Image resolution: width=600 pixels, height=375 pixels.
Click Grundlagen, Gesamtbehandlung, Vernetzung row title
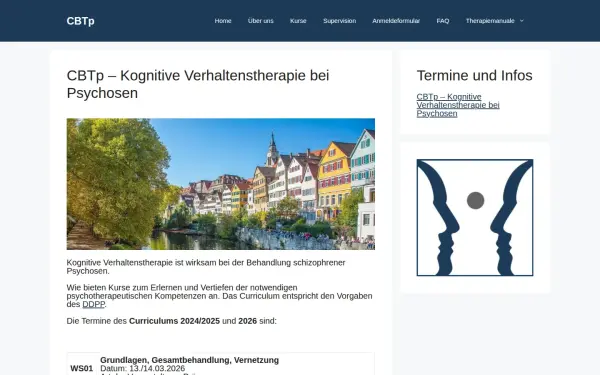pyautogui.click(x=189, y=360)
